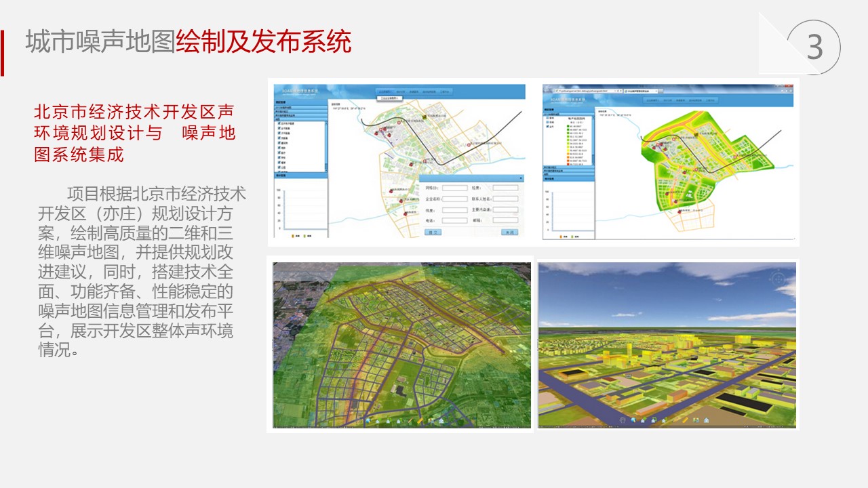This screenshot has height=488, width=868.
Task: Click the 提交 submit button in the form
Action: click(x=433, y=232)
